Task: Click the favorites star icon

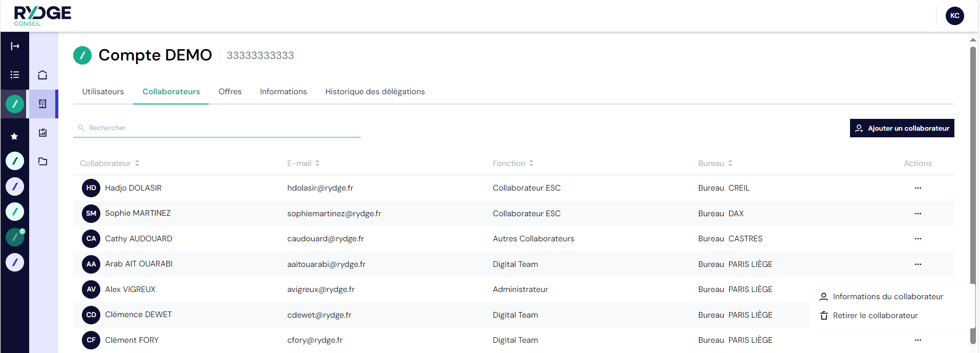Action: tap(14, 136)
